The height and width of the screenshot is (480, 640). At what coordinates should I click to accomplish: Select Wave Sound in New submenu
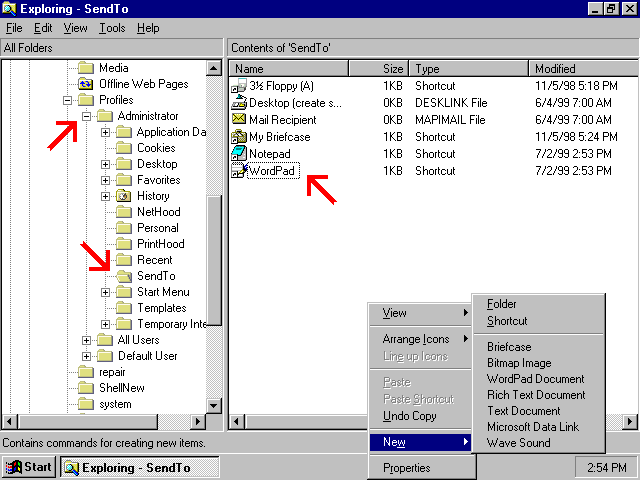[538, 442]
